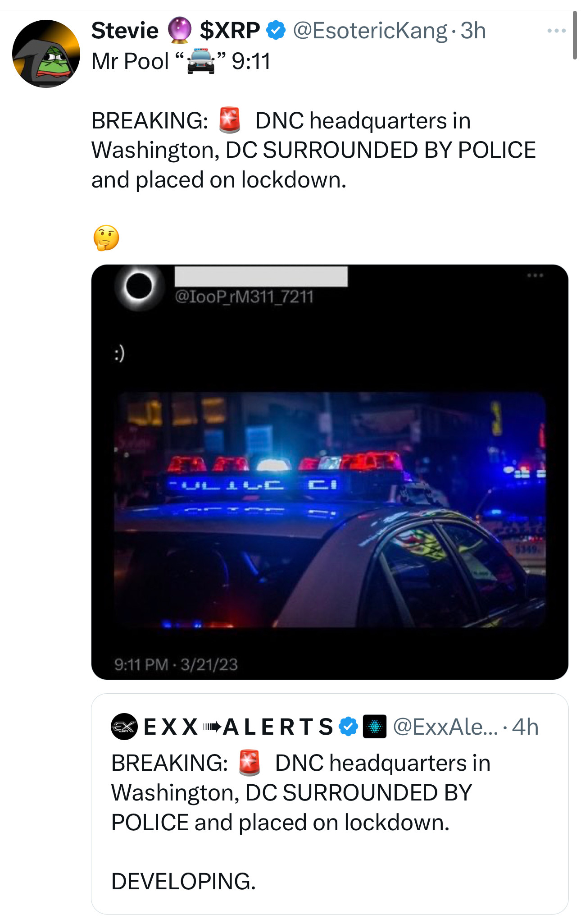Open the quoted tweet ending with DEVELOPING
The height and width of the screenshot is (924, 581).
(x=330, y=804)
